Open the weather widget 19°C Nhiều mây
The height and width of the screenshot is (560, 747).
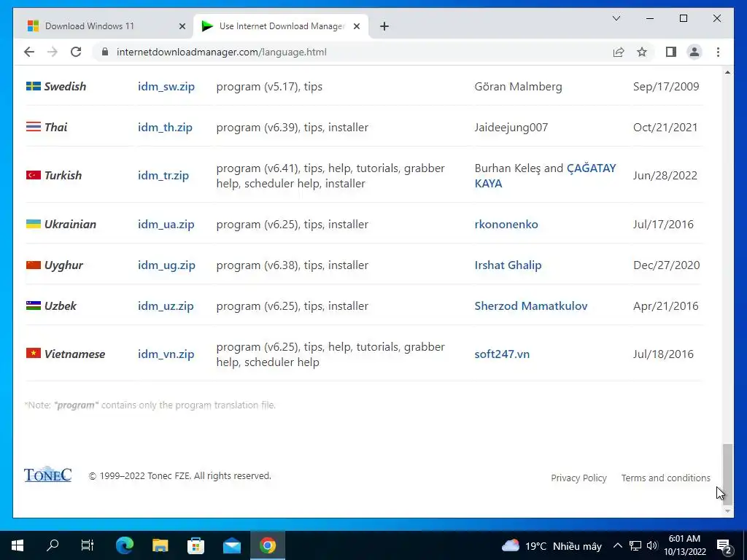[x=551, y=546]
